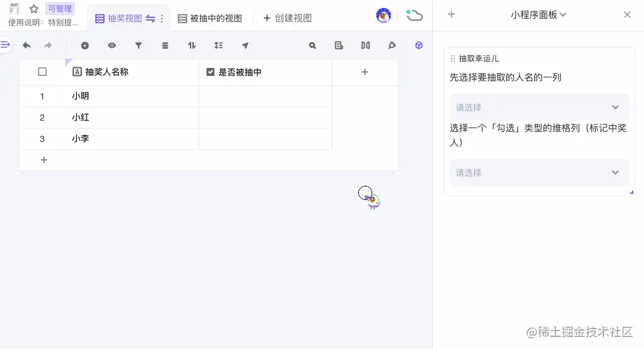Click row number 1
The height and width of the screenshot is (349, 644).
[42, 97]
